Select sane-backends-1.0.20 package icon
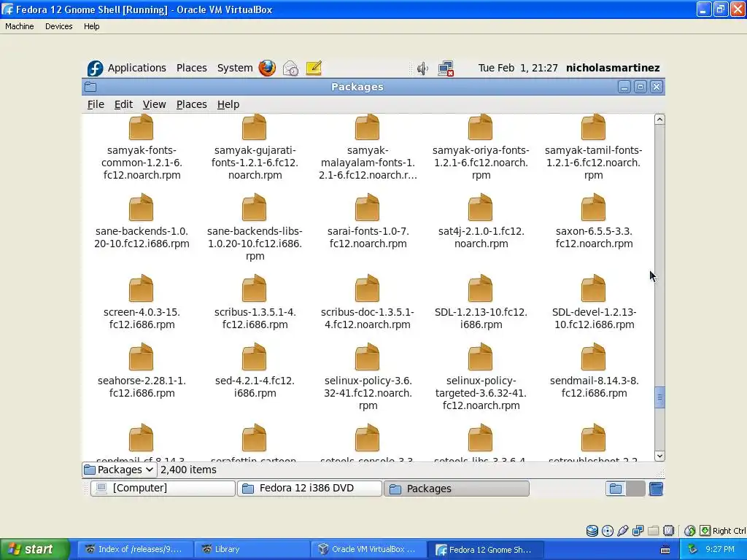747x560 pixels. (x=141, y=208)
